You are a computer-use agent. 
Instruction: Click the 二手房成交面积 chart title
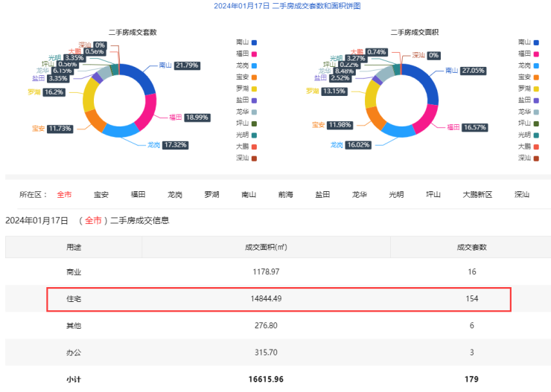pyautogui.click(x=415, y=32)
